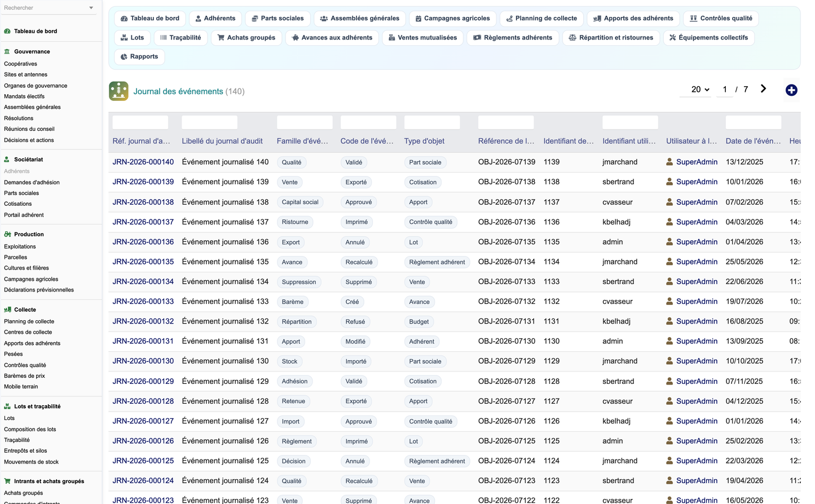Click Production section header icon
The height and width of the screenshot is (504, 815).
pyautogui.click(x=7, y=235)
